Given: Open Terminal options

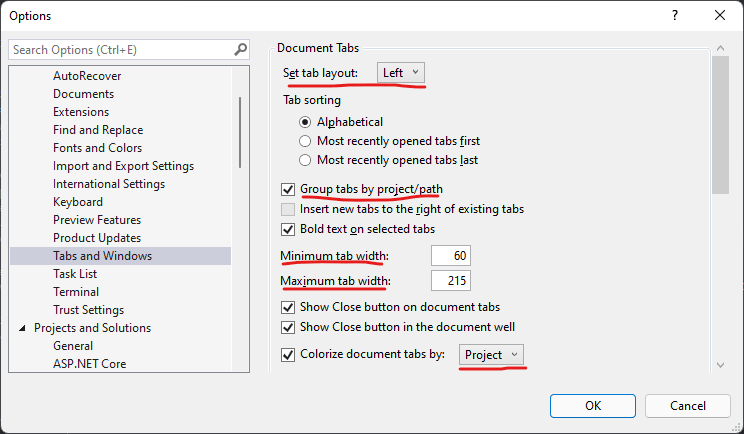Looking at the screenshot, I should pos(76,292).
